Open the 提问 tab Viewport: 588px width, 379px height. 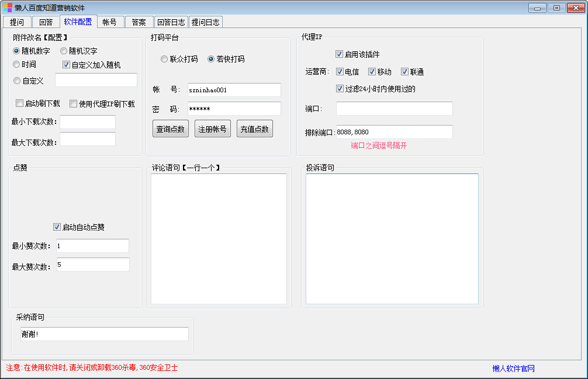[x=17, y=22]
